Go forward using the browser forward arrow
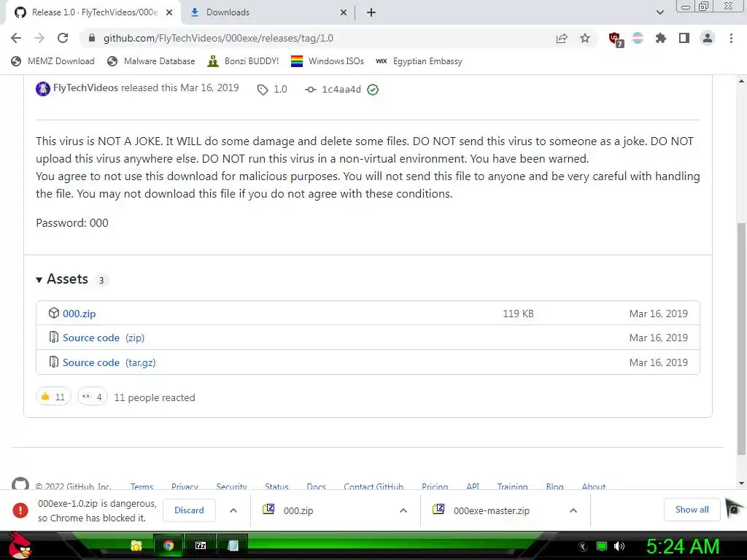 [39, 38]
